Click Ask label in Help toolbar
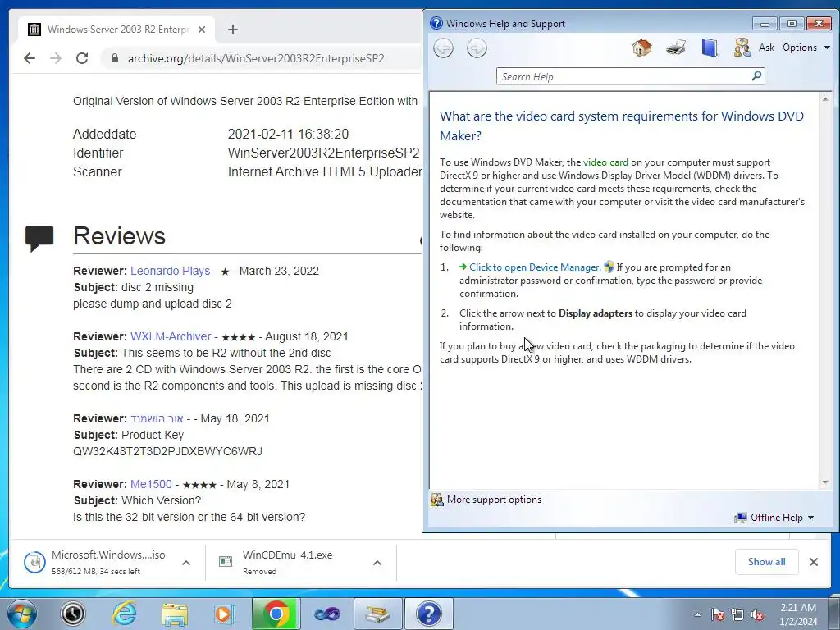This screenshot has width=840, height=630. click(x=767, y=48)
